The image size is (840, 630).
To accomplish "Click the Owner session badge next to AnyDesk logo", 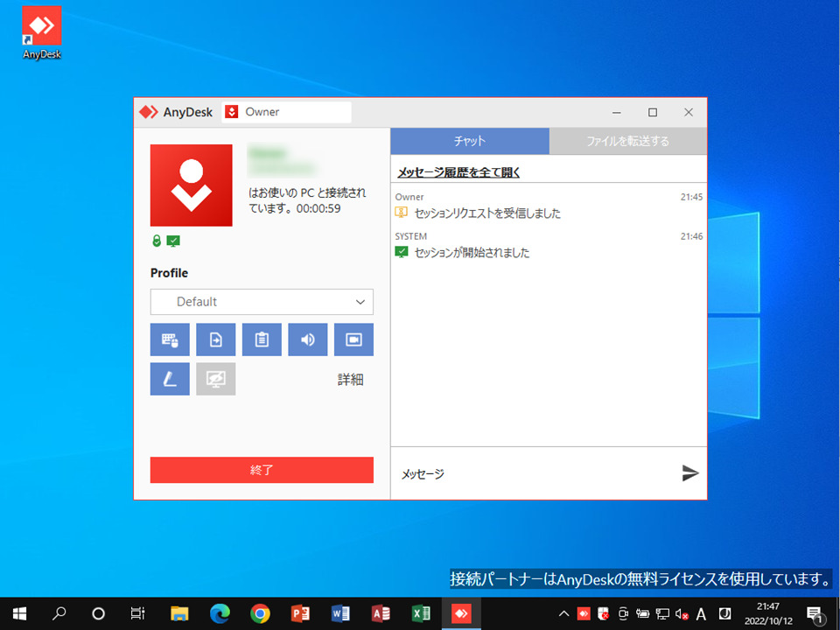I will click(x=250, y=111).
